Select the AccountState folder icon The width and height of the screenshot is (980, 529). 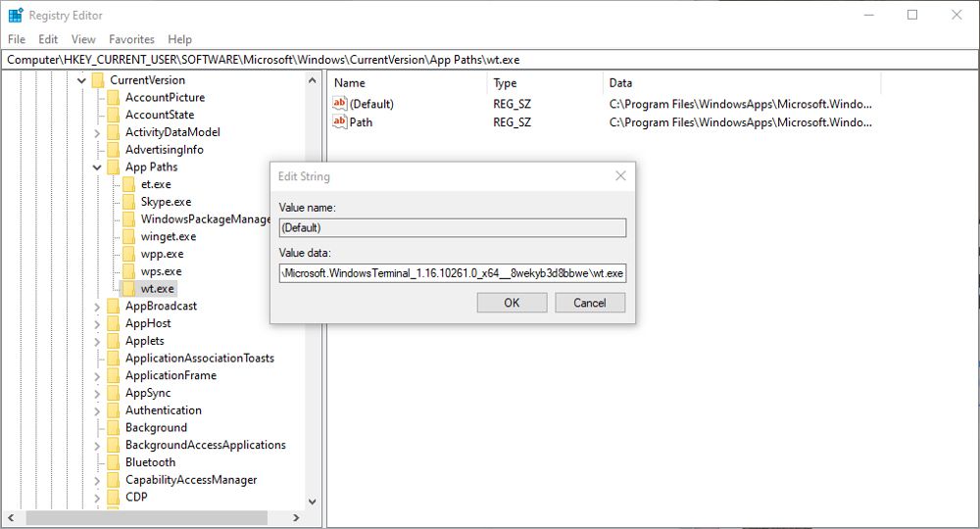[113, 115]
